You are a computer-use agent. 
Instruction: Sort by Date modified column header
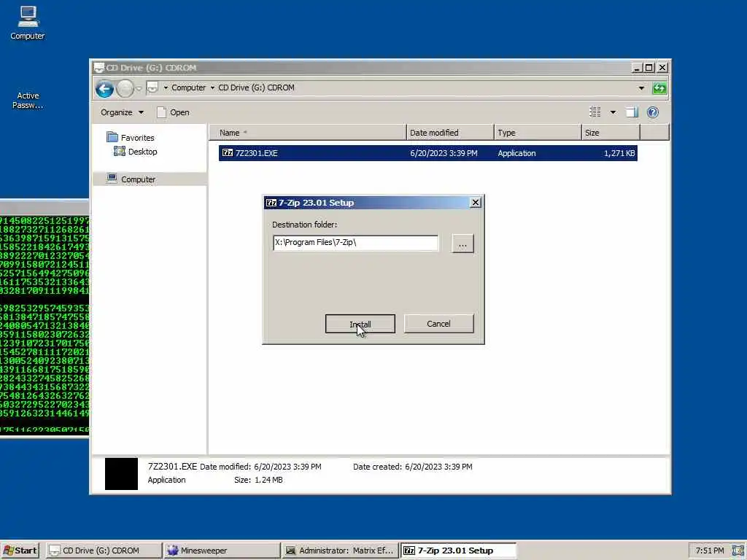point(450,133)
